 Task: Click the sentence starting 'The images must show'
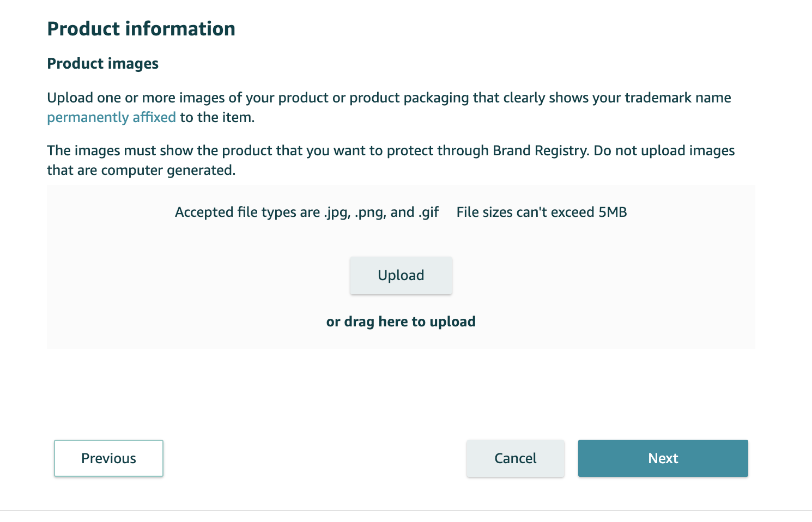pos(390,151)
